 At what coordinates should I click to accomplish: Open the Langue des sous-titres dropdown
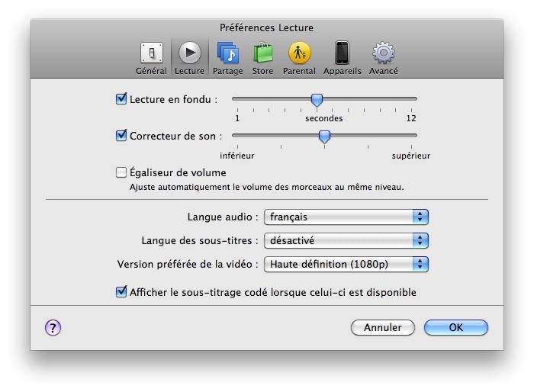(x=346, y=241)
